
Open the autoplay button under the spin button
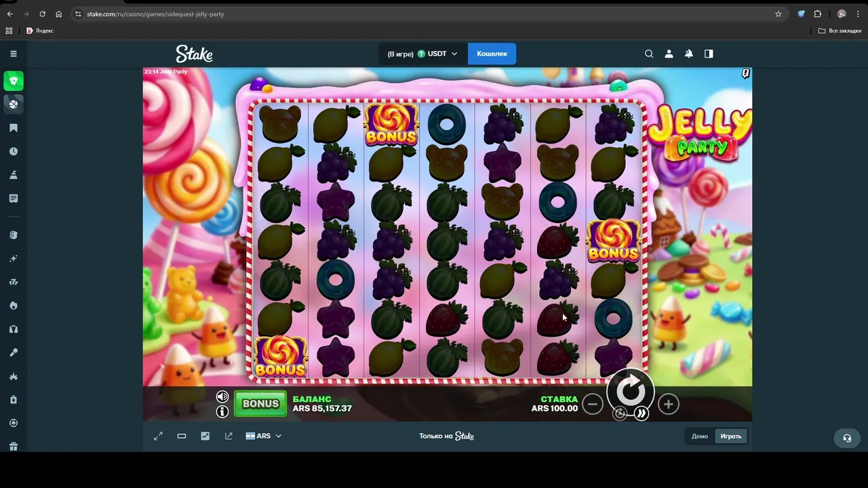click(x=620, y=413)
